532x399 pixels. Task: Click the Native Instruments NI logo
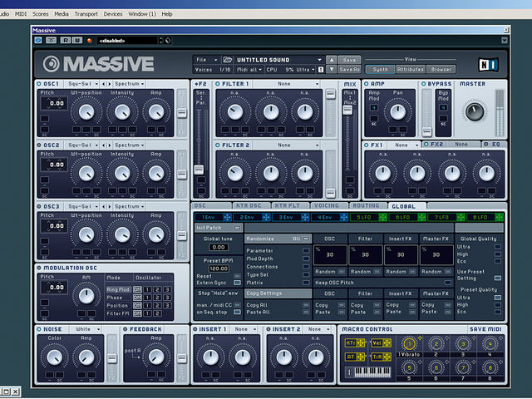488,65
